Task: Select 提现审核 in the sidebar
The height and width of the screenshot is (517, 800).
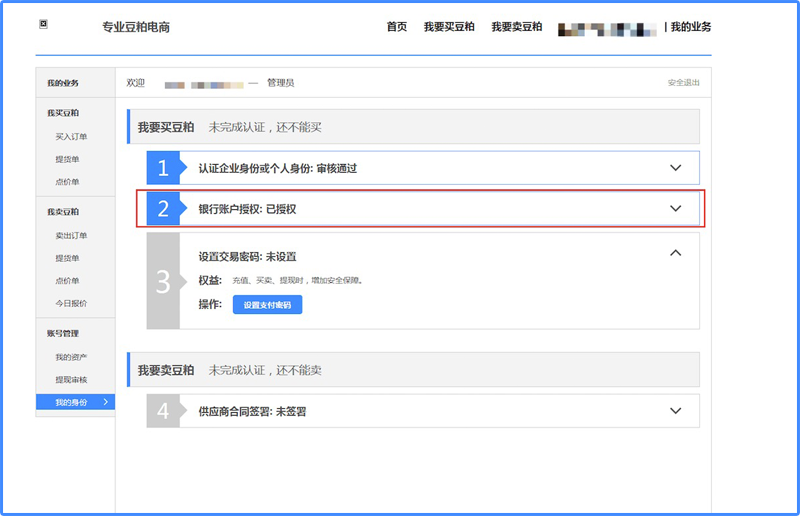Action: [71, 380]
